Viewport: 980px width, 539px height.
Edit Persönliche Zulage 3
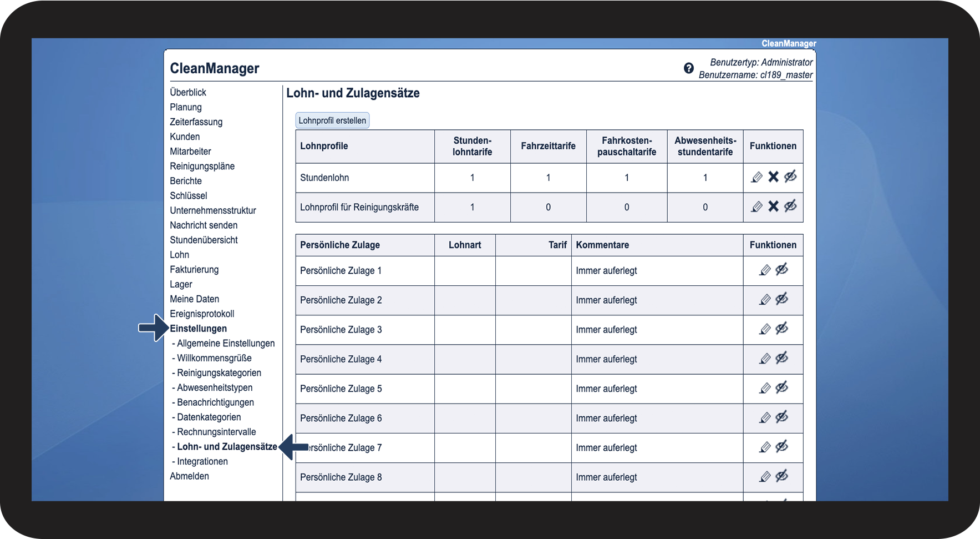tap(765, 329)
